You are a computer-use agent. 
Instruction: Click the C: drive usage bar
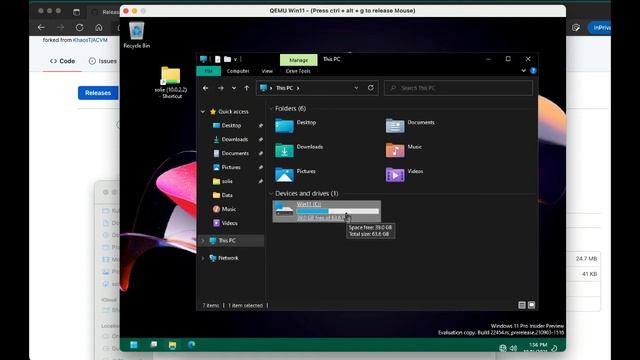point(338,211)
